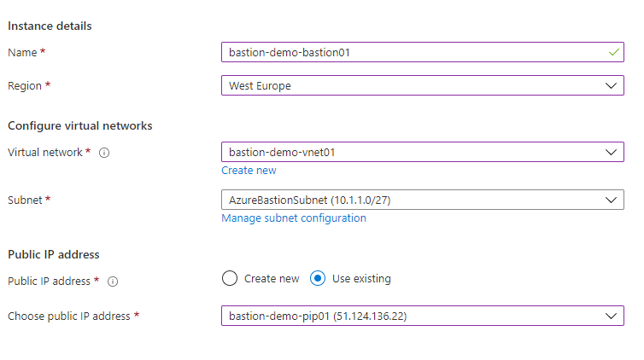Open the AzureBastionSubnet (10.1.1.0/27) dropdown
644x360 pixels.
[423, 200]
